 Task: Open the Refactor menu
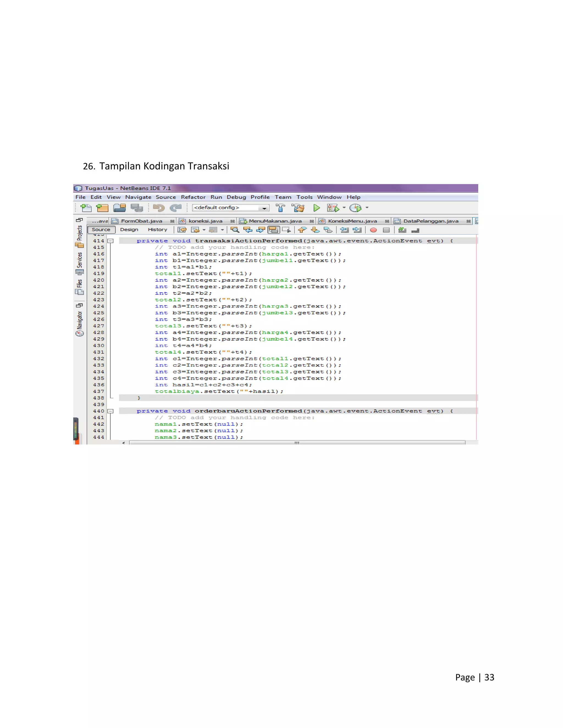pyautogui.click(x=193, y=197)
